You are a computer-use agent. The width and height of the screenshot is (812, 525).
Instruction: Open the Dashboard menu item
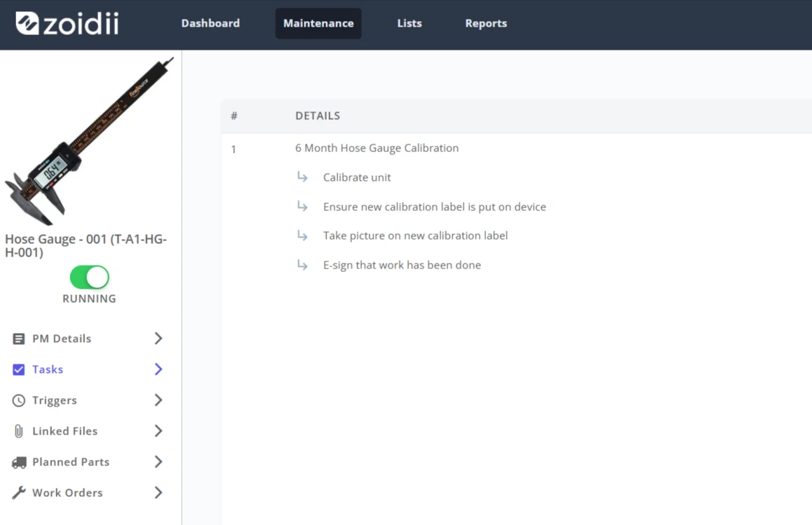[x=210, y=23]
